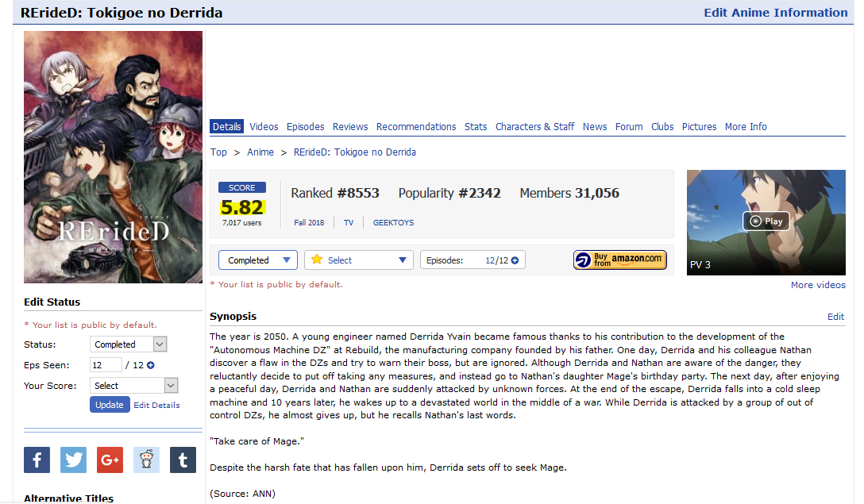Open Characters & Staff tab
The height and width of the screenshot is (504, 864).
[x=534, y=127]
